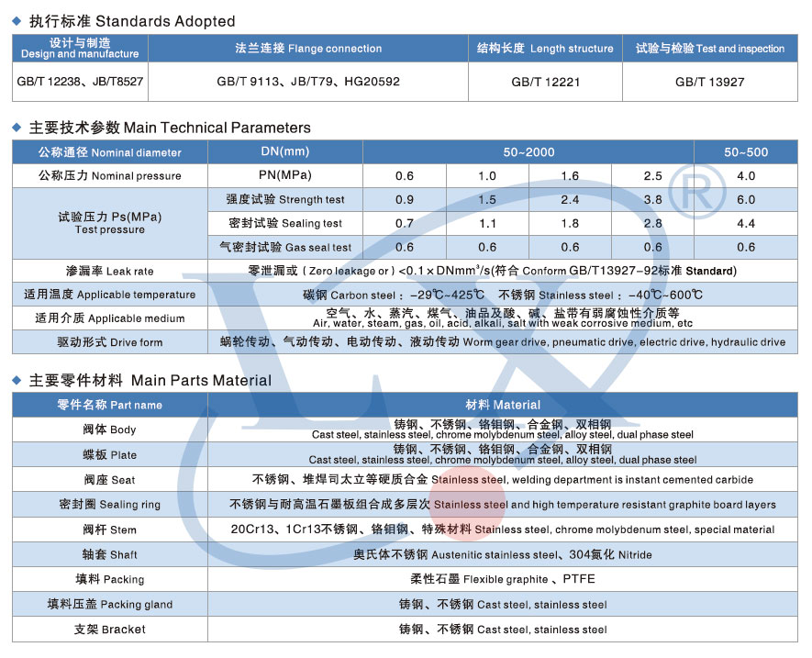Click the "0.7" sealing test value
This screenshot has width=812, height=658.
click(405, 223)
